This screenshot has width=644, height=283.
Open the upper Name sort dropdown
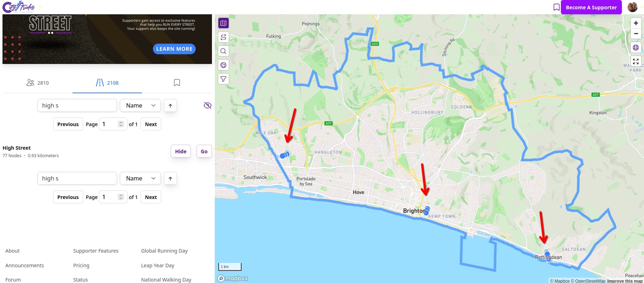tap(140, 105)
